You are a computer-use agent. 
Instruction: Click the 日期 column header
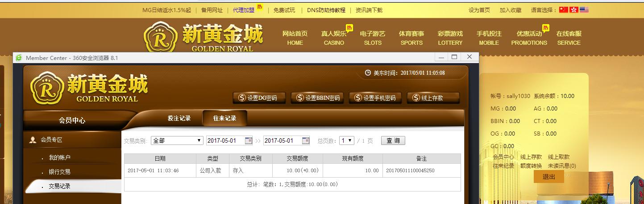click(x=160, y=159)
